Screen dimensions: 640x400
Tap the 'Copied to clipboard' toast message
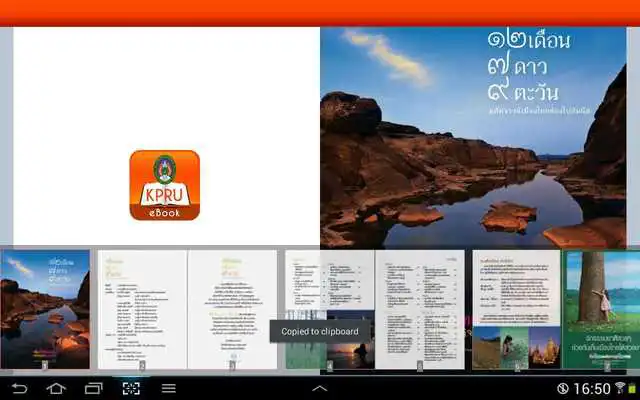click(320, 331)
